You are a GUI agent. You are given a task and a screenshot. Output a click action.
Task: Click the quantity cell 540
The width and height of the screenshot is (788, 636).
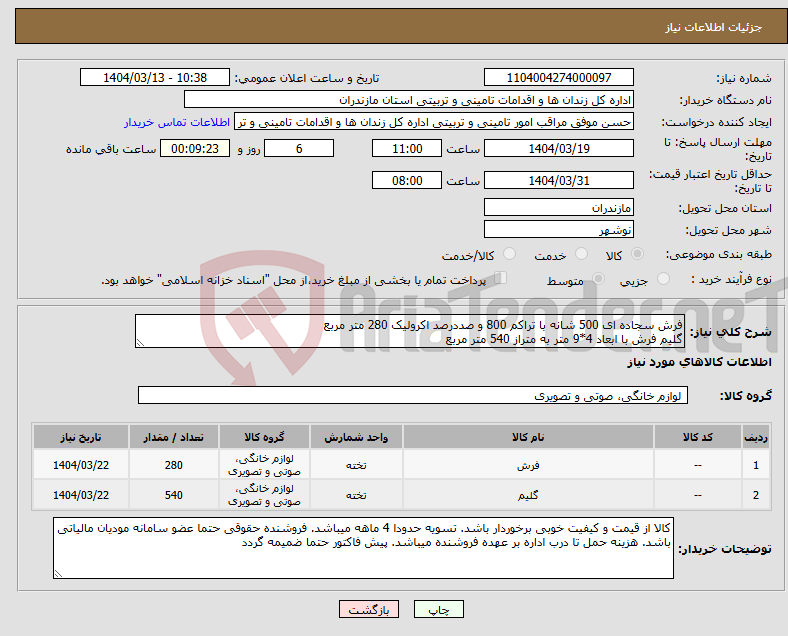(x=173, y=495)
